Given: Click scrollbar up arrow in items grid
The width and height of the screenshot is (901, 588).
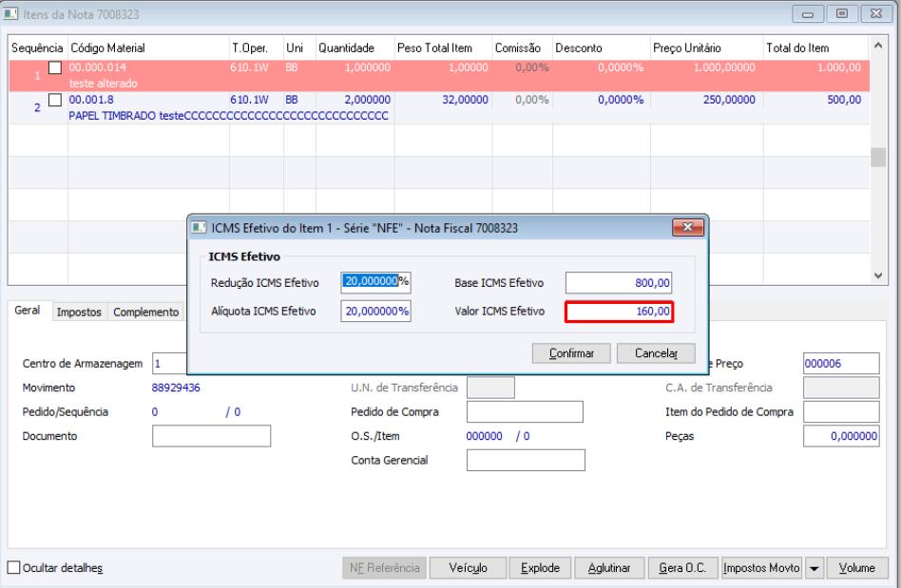Looking at the screenshot, I should click(877, 45).
